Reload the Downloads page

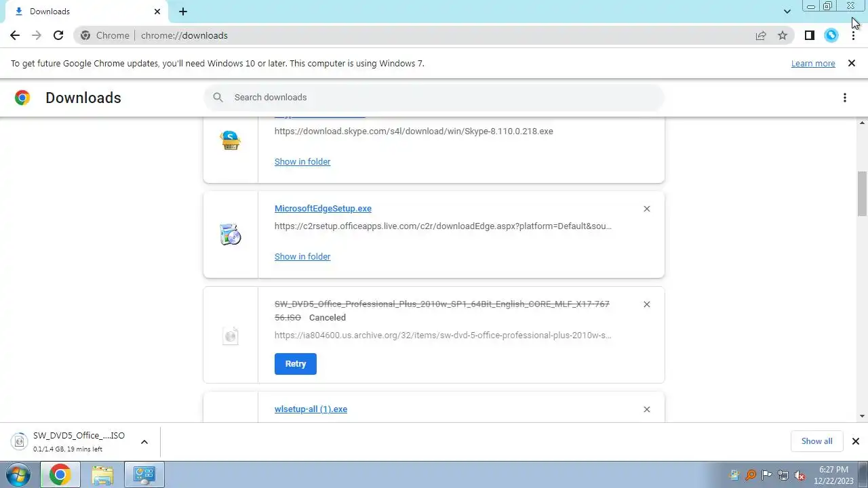coord(58,35)
